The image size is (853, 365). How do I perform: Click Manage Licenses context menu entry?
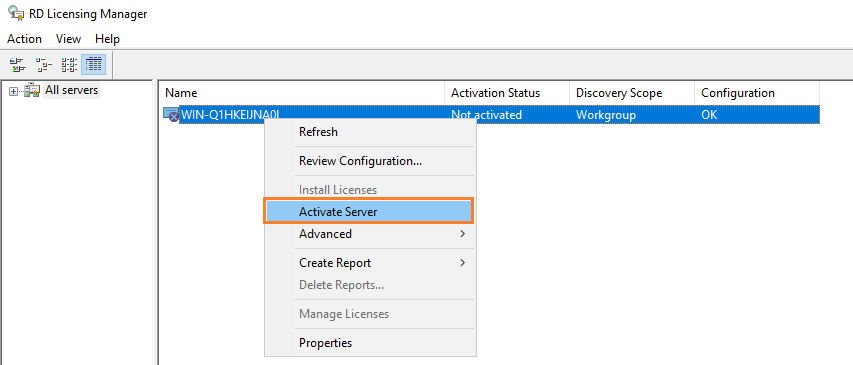tap(370, 314)
